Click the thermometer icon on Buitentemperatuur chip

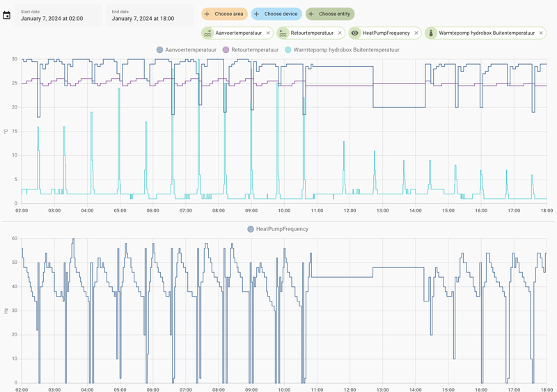click(431, 33)
